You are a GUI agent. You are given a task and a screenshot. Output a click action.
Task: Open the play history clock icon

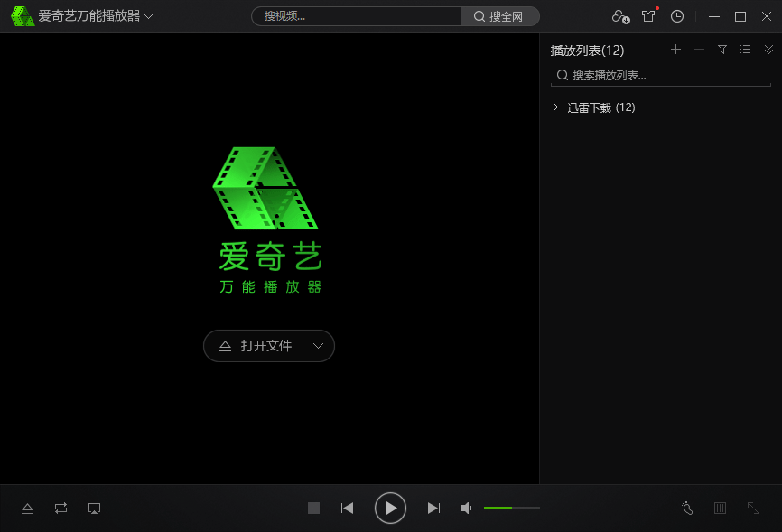click(676, 15)
